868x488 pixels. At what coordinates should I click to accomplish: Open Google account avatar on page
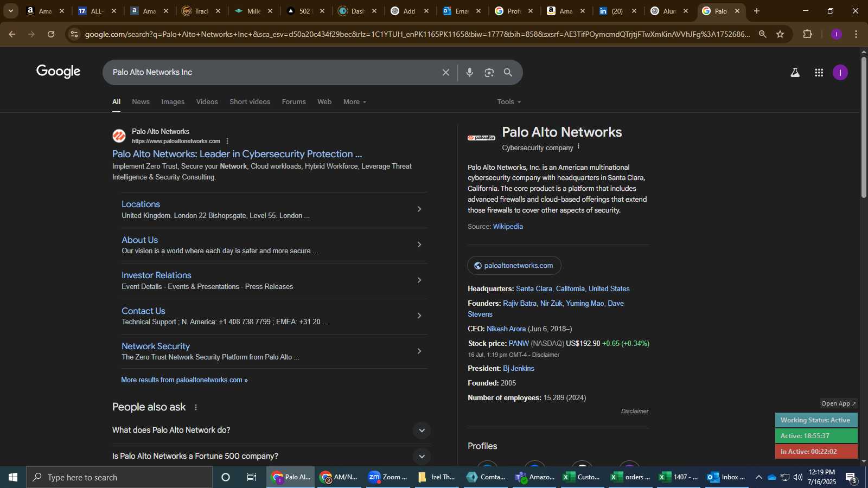click(840, 73)
